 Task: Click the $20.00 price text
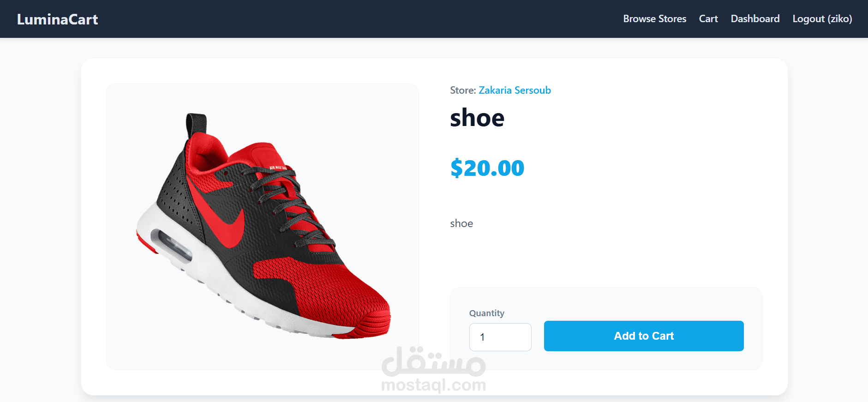click(x=487, y=168)
